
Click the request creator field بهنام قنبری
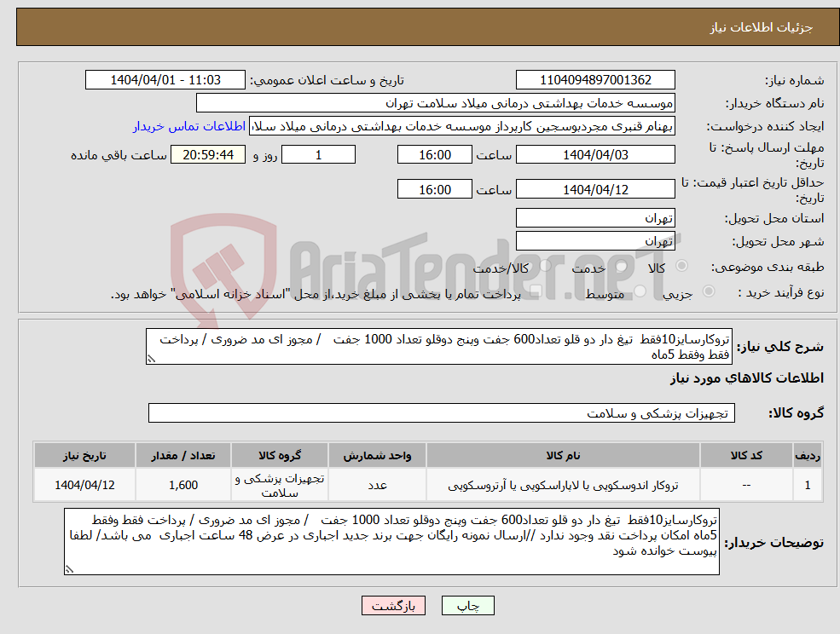click(461, 126)
